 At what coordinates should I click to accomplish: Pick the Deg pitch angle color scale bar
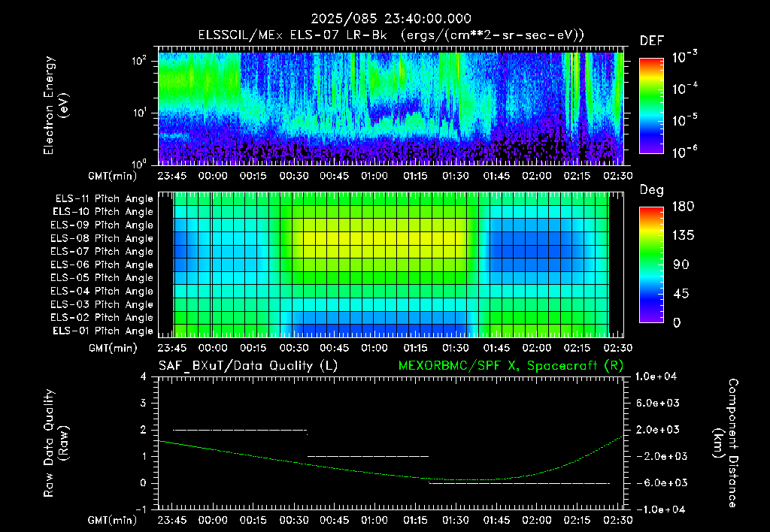point(651,264)
